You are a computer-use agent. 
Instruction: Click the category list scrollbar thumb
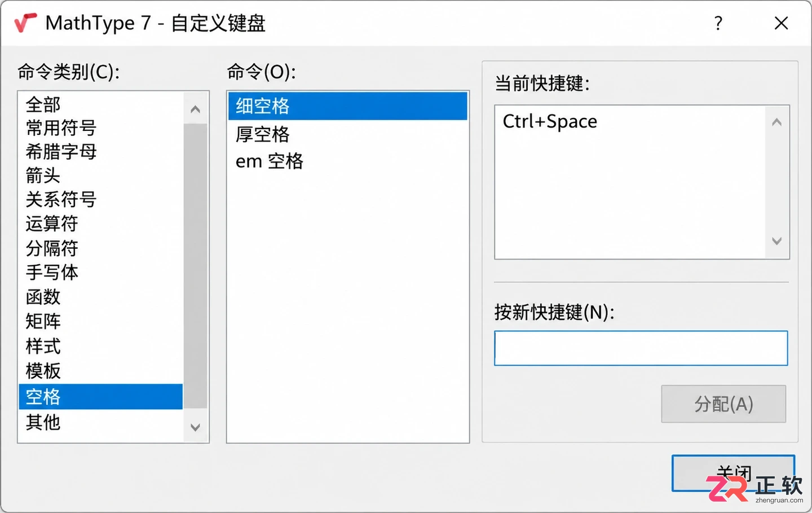click(x=196, y=265)
